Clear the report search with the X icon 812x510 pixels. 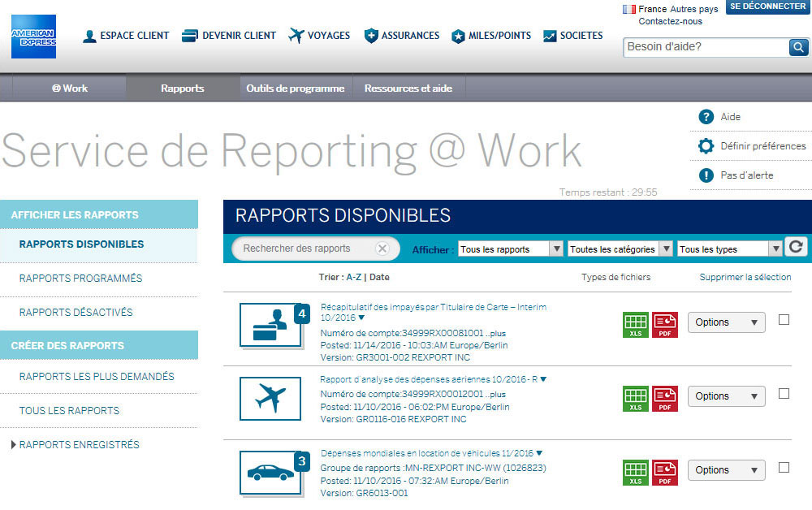tap(382, 249)
